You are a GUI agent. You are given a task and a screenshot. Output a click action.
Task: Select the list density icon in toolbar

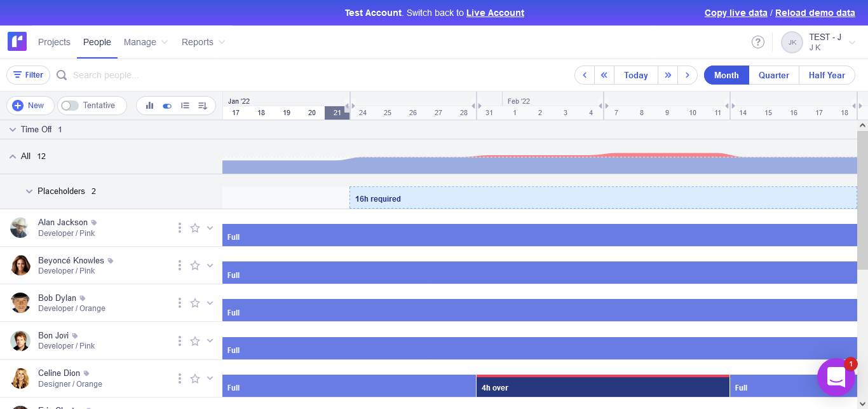point(184,105)
